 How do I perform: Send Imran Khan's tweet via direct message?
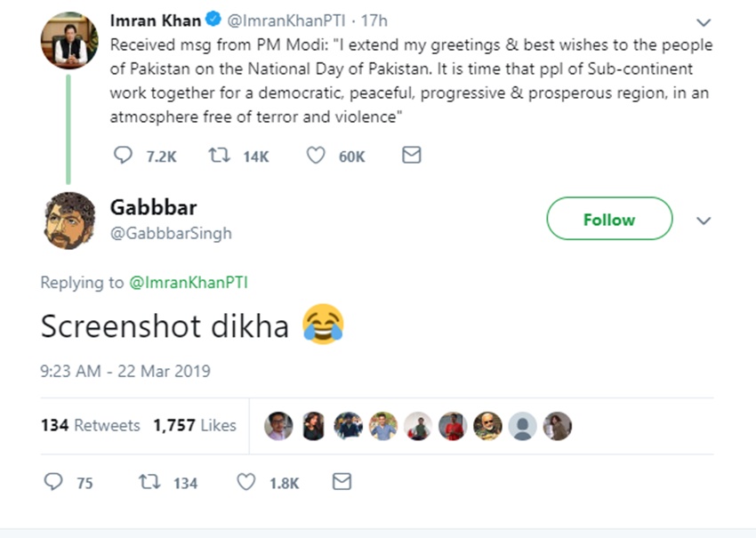tap(411, 156)
